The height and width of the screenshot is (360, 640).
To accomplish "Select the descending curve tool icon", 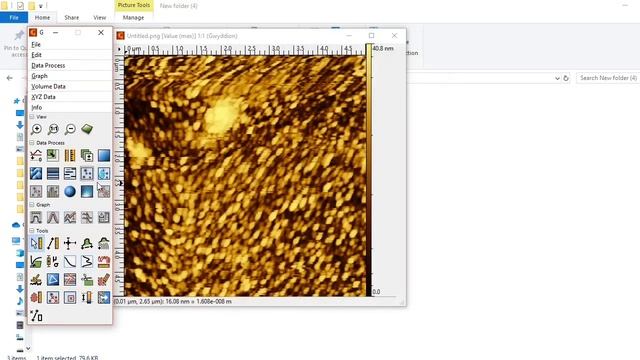I will pyautogui.click(x=70, y=262).
